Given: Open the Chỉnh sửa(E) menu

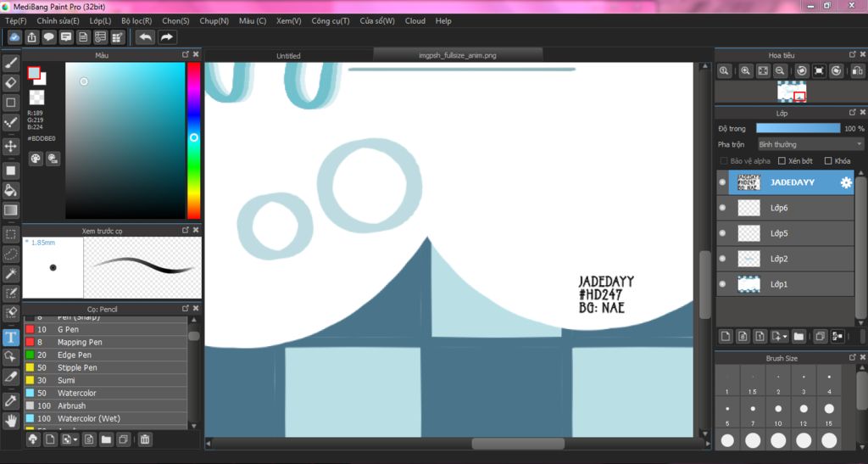Looking at the screenshot, I should (58, 20).
